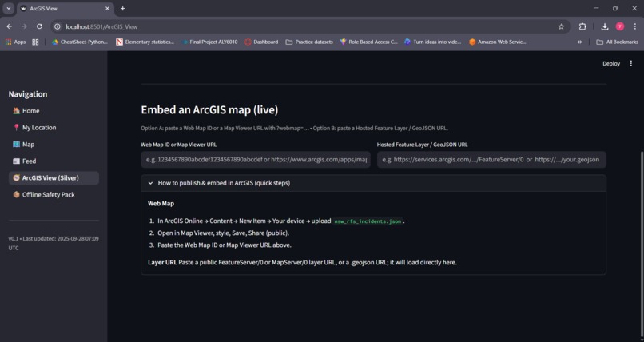Open Offline Safety Pack page in sidebar

coord(54,195)
